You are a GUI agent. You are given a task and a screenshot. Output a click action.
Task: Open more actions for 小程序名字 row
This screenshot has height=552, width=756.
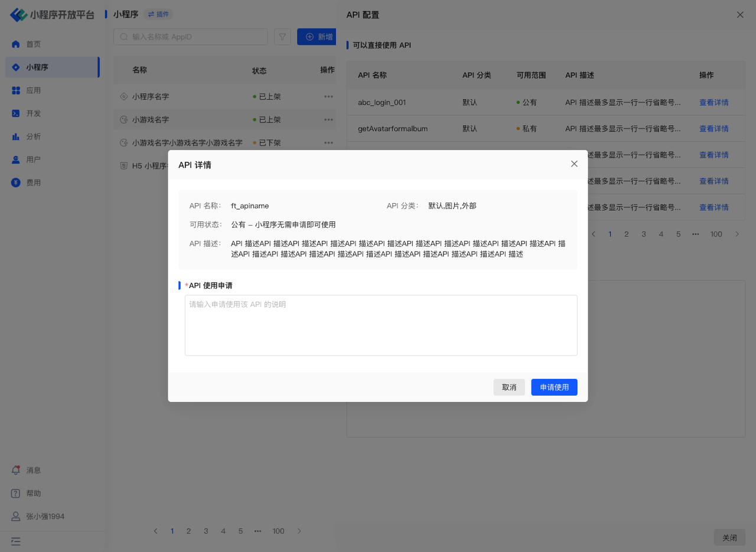tap(328, 96)
